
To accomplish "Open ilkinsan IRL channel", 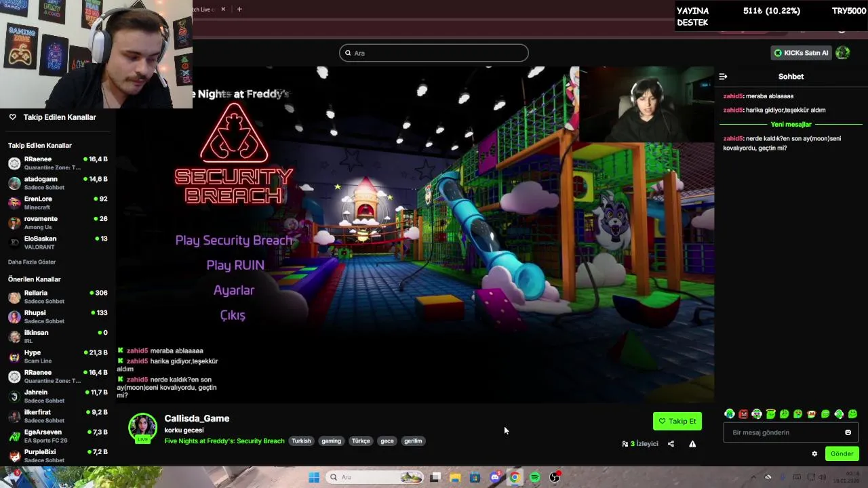I will (x=58, y=337).
